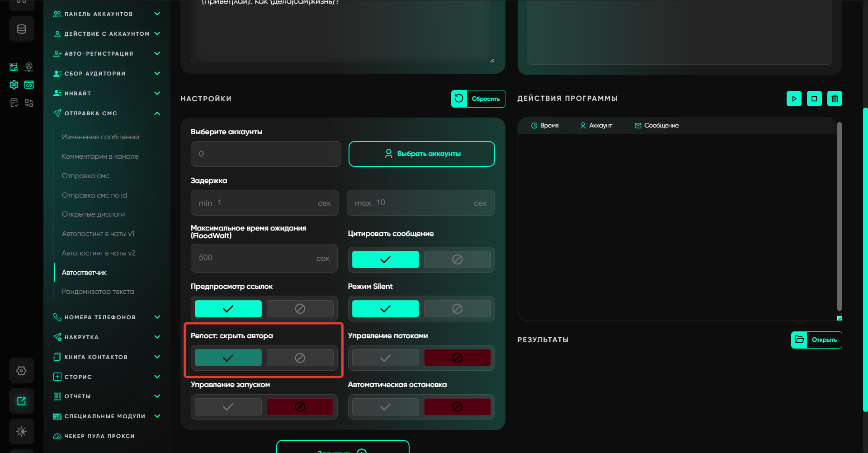This screenshot has width=868, height=453.
Task: Open Рандомизатор текста menu item
Action: pos(98,292)
